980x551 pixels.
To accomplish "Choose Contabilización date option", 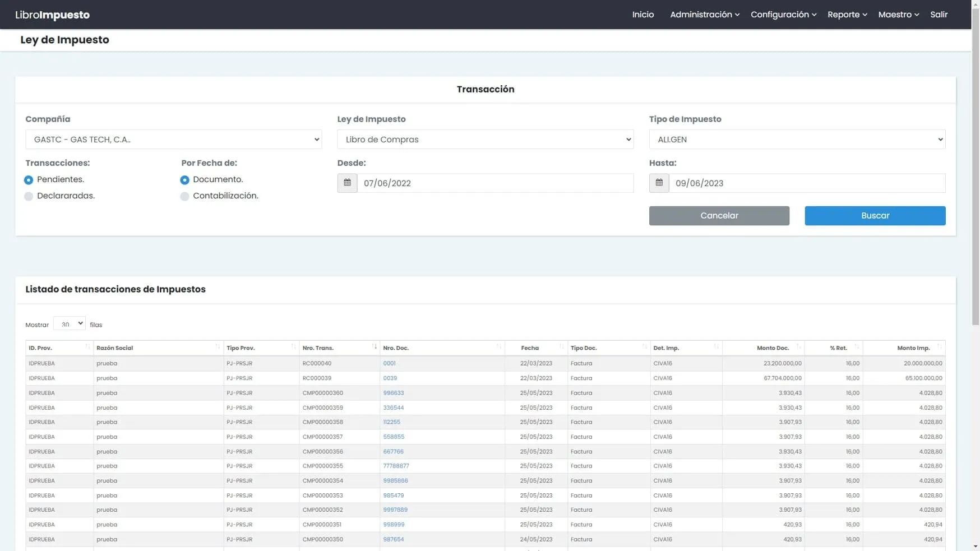I will click(x=184, y=196).
